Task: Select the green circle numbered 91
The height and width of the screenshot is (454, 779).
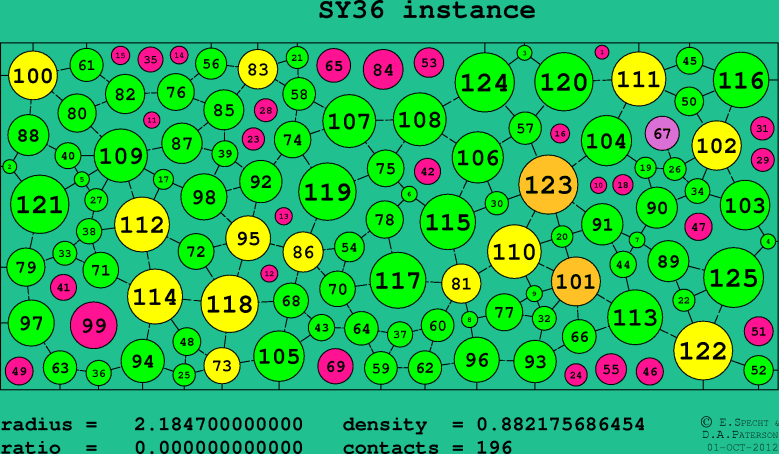Action: [x=602, y=224]
